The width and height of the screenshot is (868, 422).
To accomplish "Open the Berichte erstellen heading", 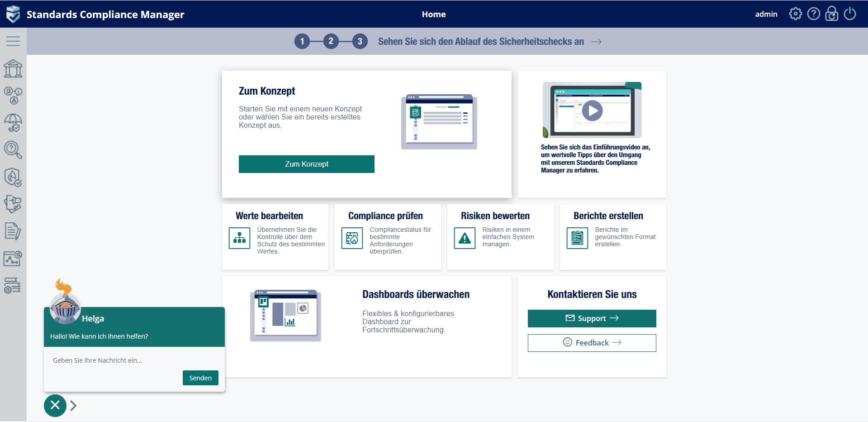I will [x=608, y=216].
